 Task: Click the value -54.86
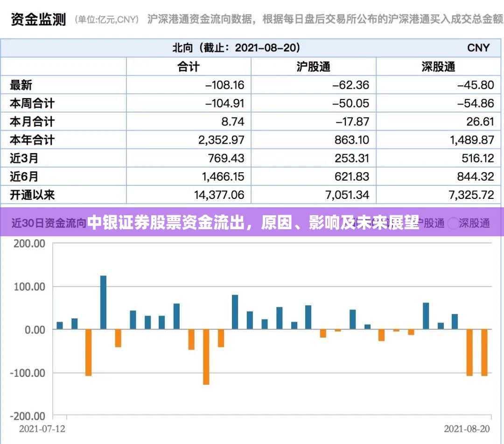pyautogui.click(x=476, y=104)
